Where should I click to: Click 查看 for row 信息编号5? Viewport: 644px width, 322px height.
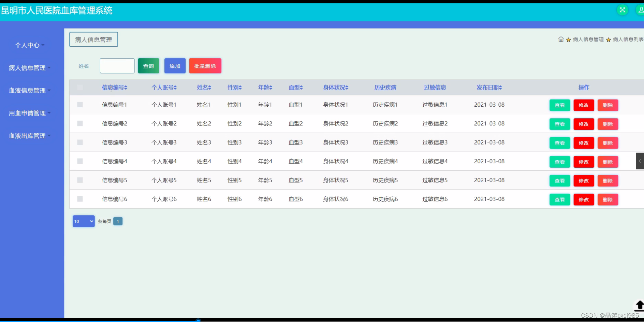click(559, 181)
